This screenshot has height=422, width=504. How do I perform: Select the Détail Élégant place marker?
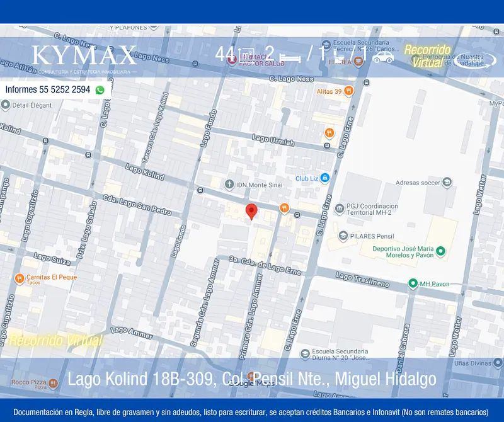(x=5, y=105)
